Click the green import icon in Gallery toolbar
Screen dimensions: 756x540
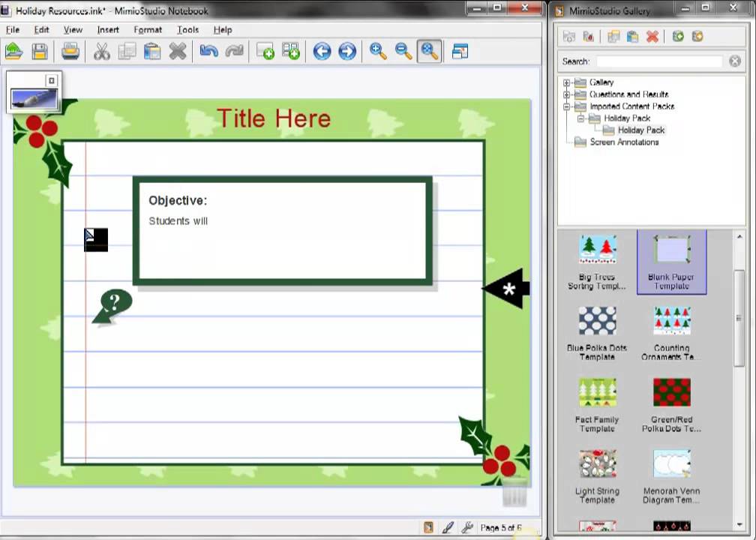(678, 37)
